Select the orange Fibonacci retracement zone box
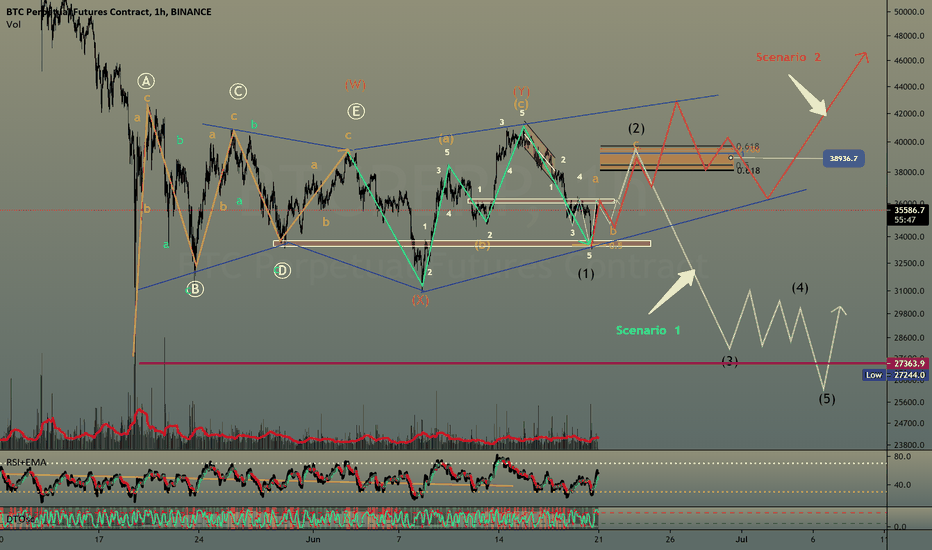Image resolution: width=932 pixels, height=550 pixels. (666, 158)
